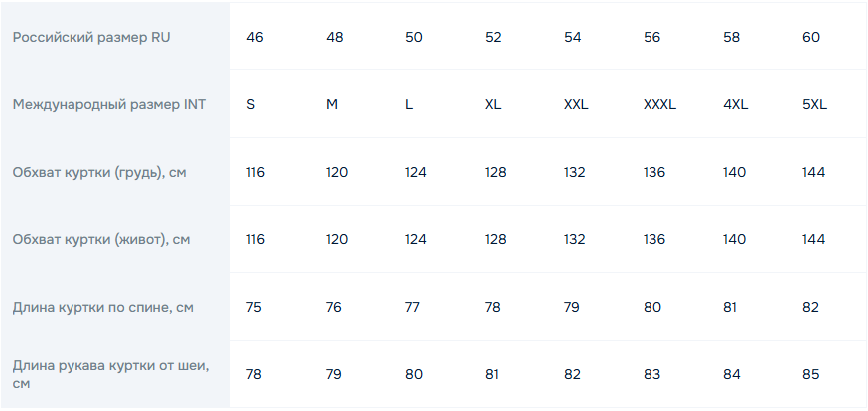Image resolution: width=868 pixels, height=411 pixels.
Task: Click the "Длина рукава куртки от шеи" label
Action: tap(110, 366)
